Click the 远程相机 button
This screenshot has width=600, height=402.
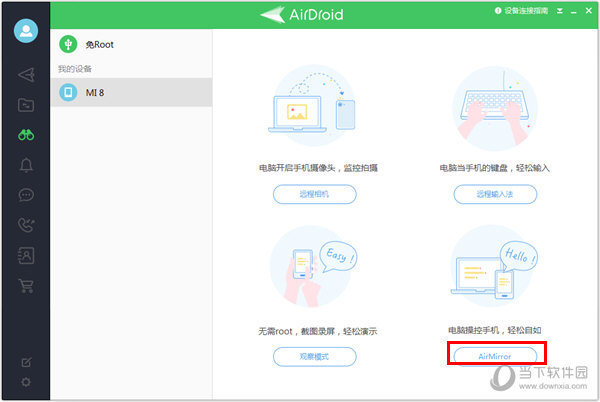pyautogui.click(x=315, y=194)
